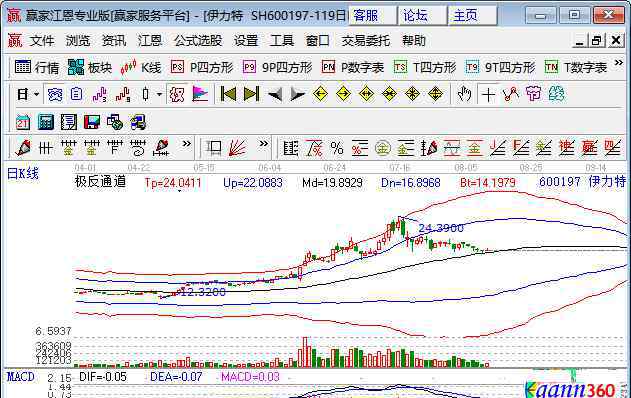This screenshot has width=631, height=398.
Task: Select the hand pan tool
Action: click(464, 94)
